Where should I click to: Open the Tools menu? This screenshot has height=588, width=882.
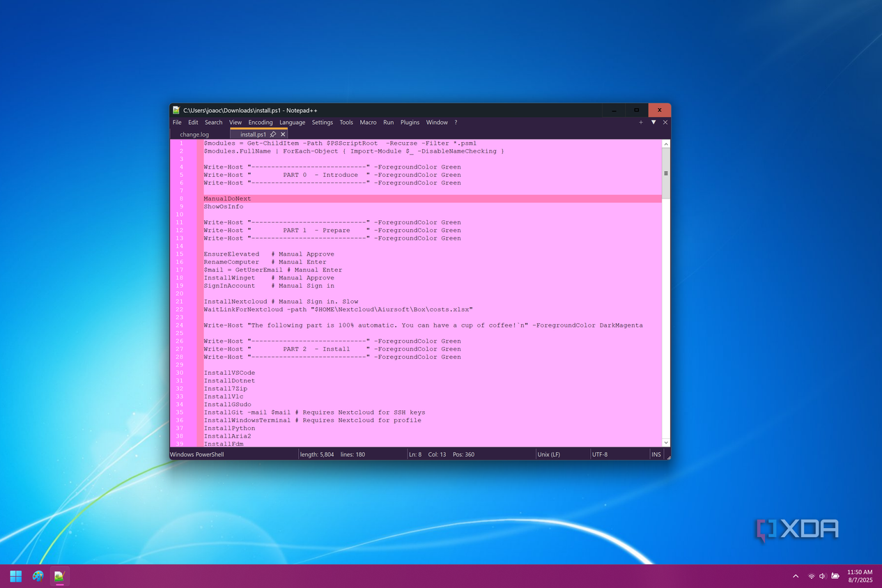point(346,123)
